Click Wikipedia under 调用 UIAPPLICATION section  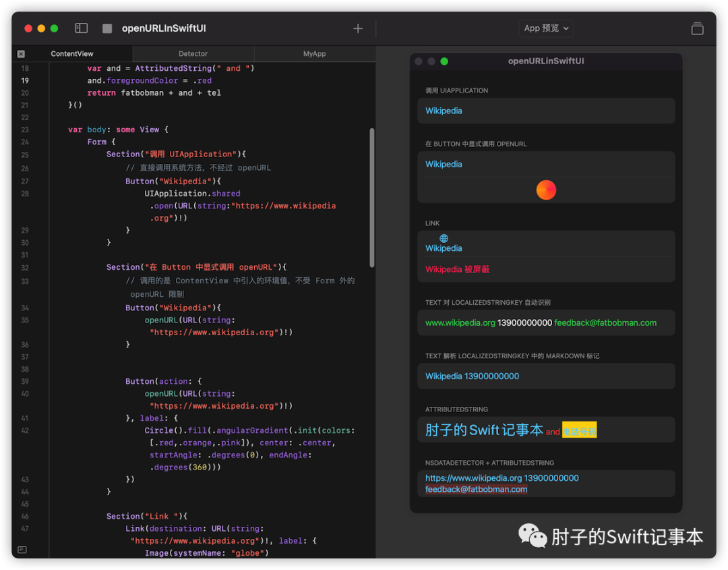pos(444,111)
